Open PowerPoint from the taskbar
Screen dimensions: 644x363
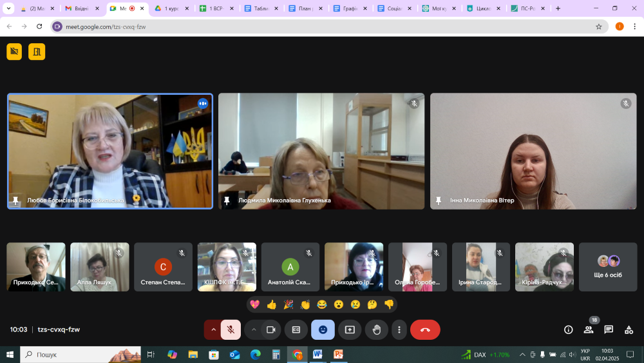coord(339,355)
